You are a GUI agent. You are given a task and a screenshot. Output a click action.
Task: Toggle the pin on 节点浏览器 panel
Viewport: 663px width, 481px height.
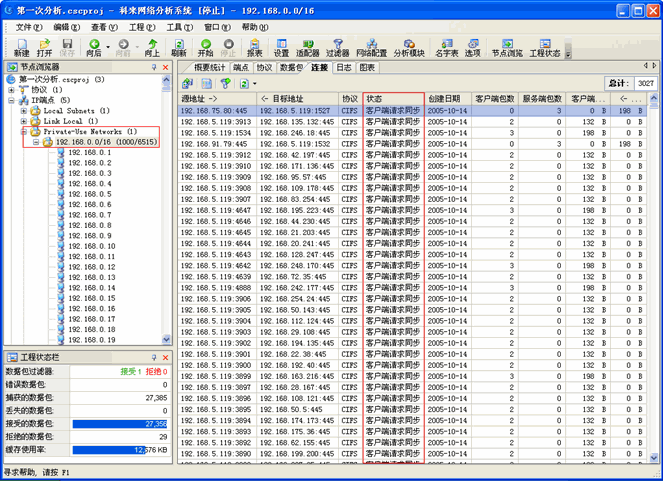[x=154, y=67]
